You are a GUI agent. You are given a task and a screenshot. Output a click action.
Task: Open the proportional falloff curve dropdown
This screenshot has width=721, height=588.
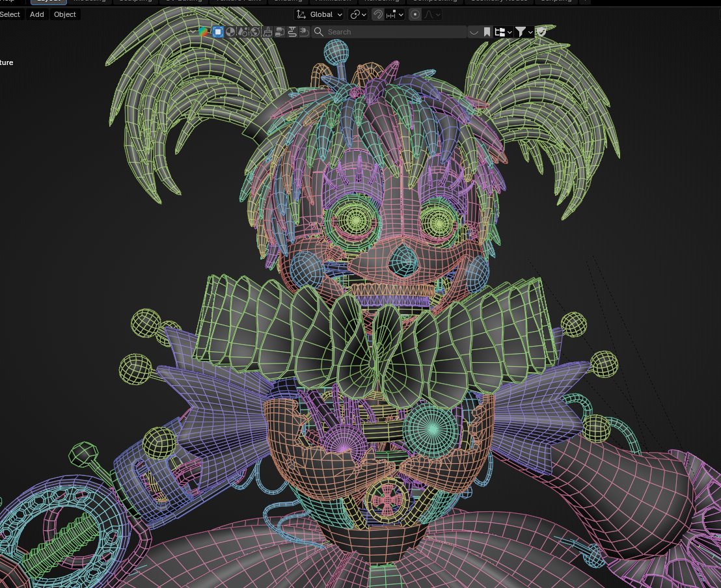click(x=431, y=14)
